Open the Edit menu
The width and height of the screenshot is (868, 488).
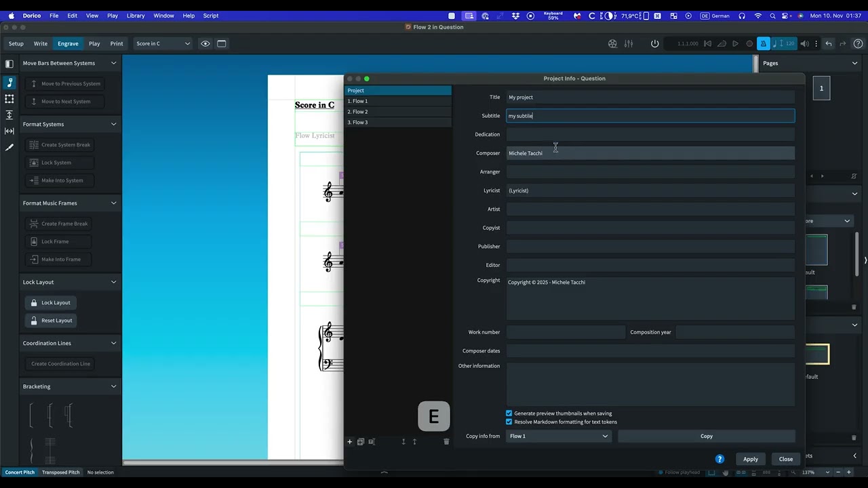[72, 16]
